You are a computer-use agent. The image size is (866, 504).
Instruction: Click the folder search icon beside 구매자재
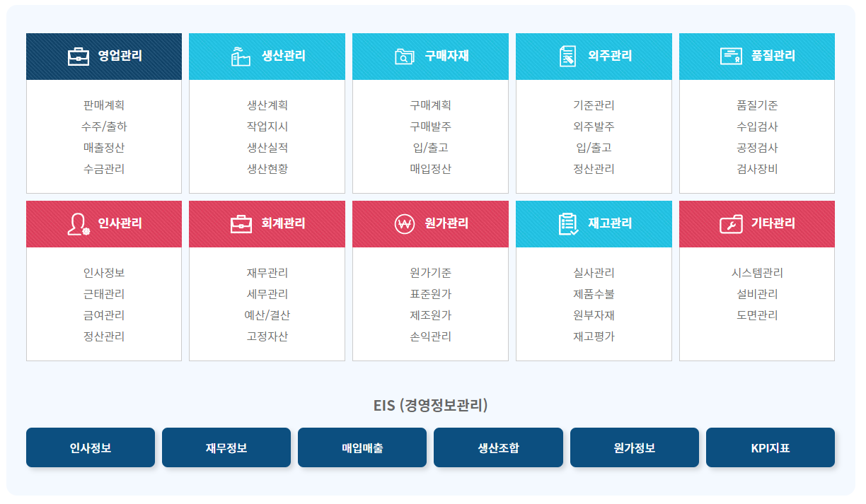click(x=405, y=57)
